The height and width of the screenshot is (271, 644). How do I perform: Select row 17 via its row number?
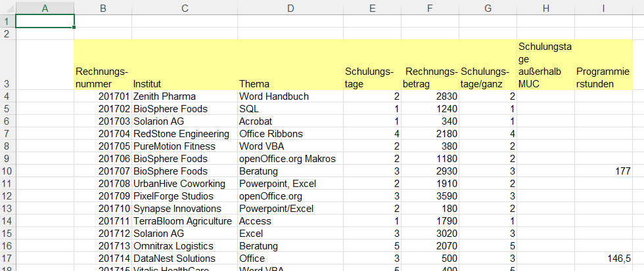pos(7,259)
